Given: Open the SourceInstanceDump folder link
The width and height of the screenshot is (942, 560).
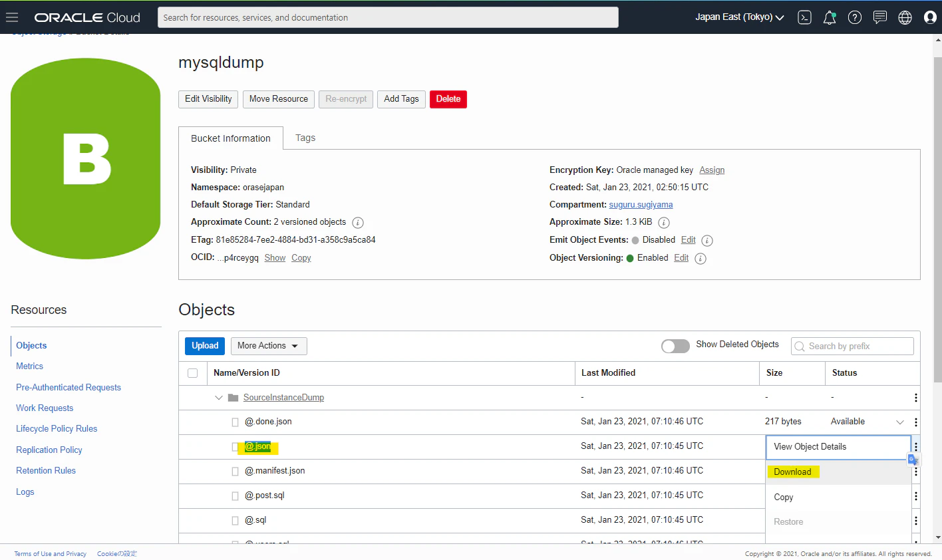Looking at the screenshot, I should tap(283, 398).
